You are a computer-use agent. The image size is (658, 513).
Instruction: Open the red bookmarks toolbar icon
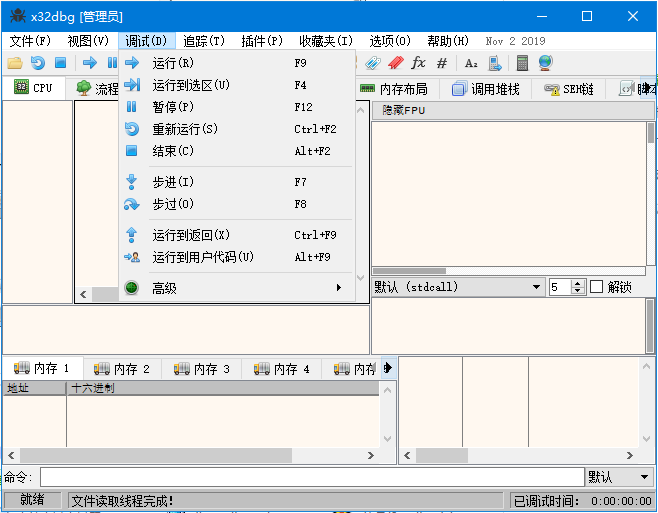[x=395, y=63]
